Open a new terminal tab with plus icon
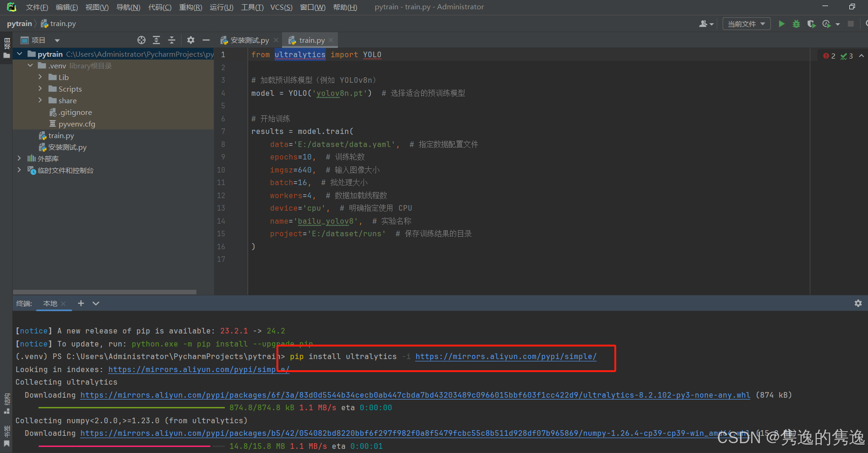 pyautogui.click(x=81, y=303)
